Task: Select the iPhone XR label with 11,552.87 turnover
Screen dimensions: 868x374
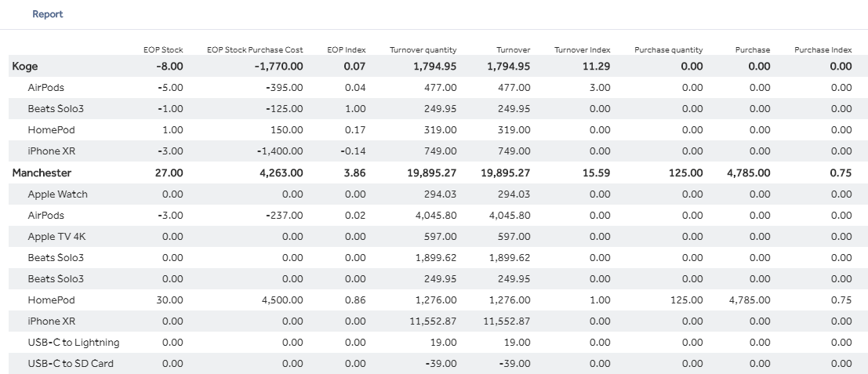Action: coord(52,321)
